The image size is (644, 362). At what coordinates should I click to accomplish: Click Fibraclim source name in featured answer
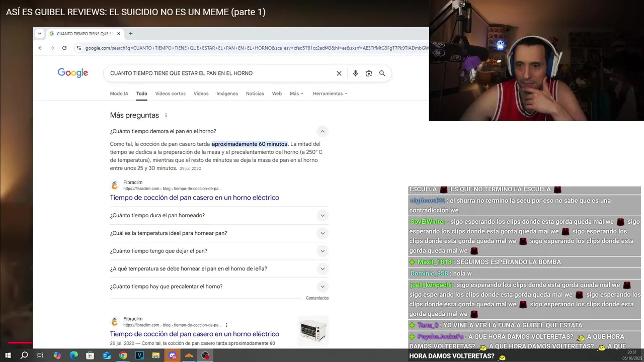point(133,183)
